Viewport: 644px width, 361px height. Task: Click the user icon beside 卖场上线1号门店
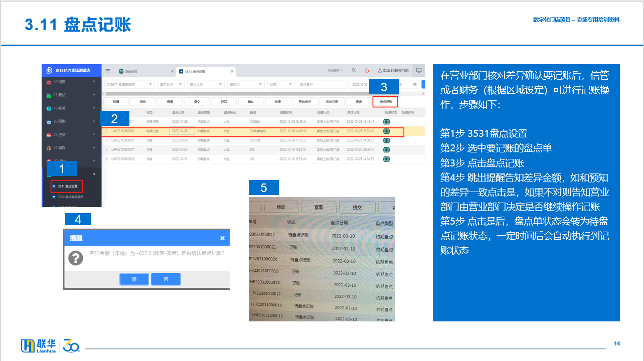point(380,71)
